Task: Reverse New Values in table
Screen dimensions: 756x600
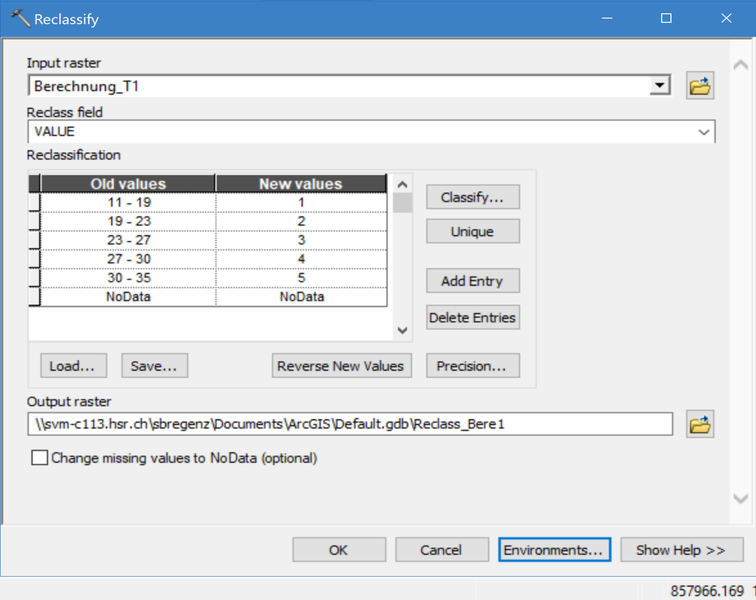Action: coord(341,366)
